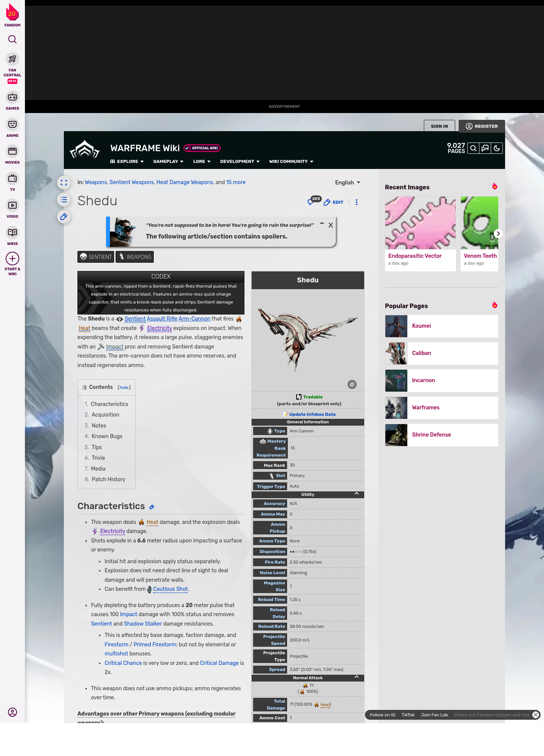The width and height of the screenshot is (544, 756).
Task: Open the Wiki Community dropdown menu
Action: coord(291,161)
